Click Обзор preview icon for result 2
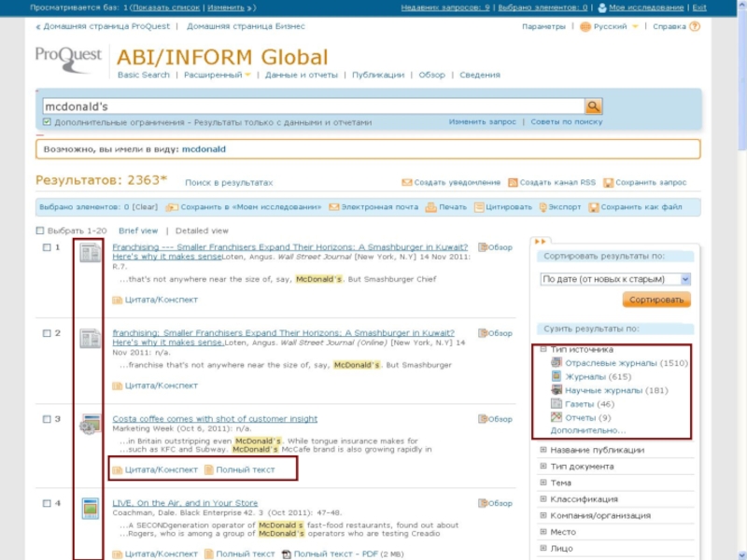Screen dimensions: 747x560 tap(483, 333)
